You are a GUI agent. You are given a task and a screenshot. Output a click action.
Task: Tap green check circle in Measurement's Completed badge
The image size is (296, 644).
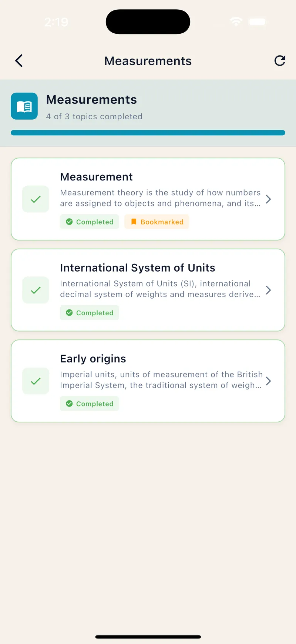[x=69, y=222]
